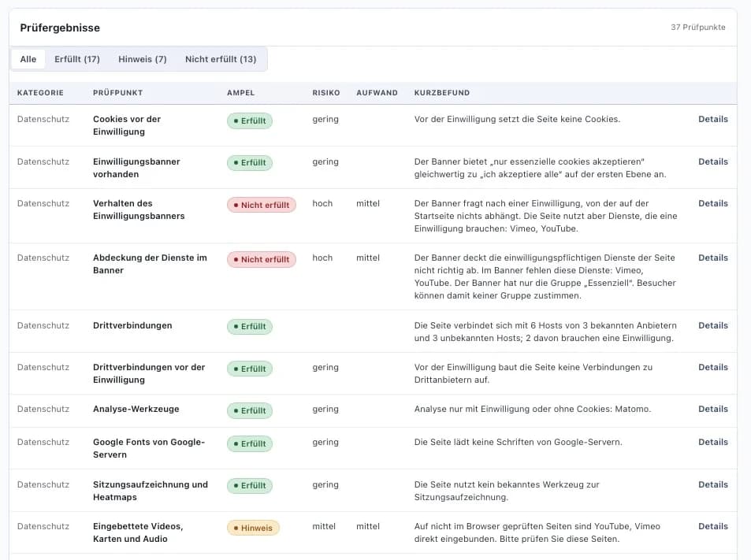
Task: View Details of Einwilligungsbanner vorhanden
Action: (712, 161)
